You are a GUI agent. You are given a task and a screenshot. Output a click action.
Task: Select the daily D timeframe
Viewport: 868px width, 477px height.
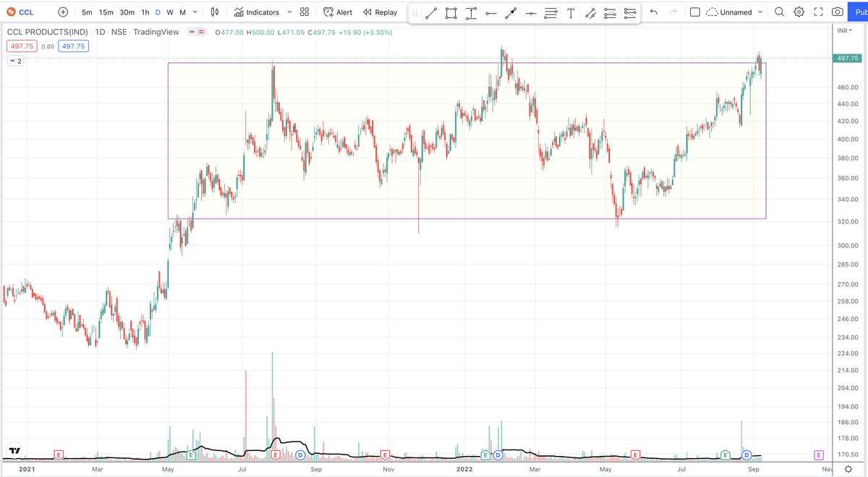(x=158, y=12)
